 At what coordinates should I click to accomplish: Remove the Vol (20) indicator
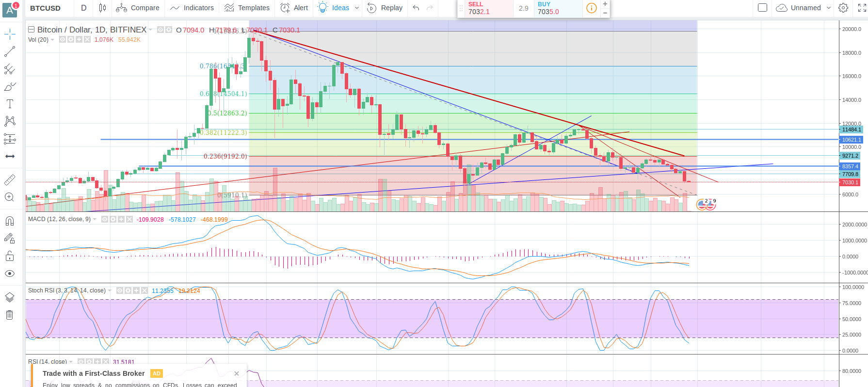pos(87,39)
